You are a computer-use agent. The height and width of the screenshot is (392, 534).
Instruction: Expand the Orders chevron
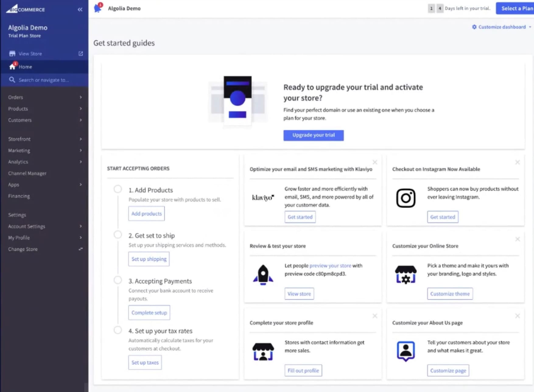coord(81,97)
